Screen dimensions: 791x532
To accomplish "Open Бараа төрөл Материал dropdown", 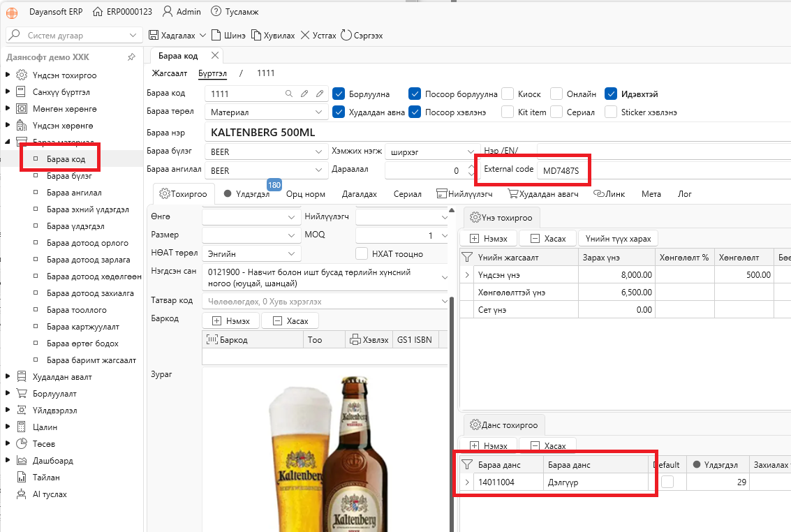I will pyautogui.click(x=318, y=112).
